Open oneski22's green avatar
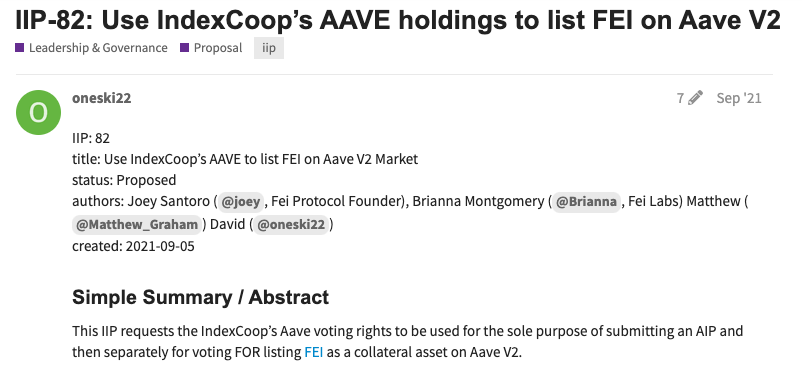 [39, 113]
